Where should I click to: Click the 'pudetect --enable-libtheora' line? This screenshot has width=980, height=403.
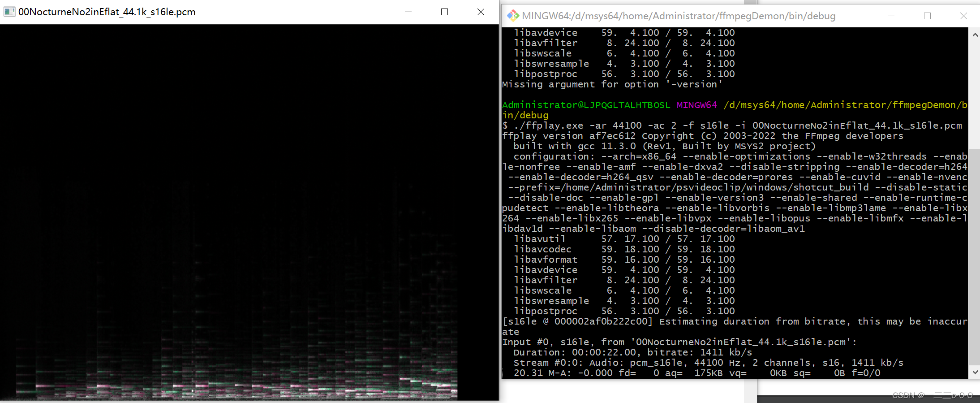tap(735, 208)
